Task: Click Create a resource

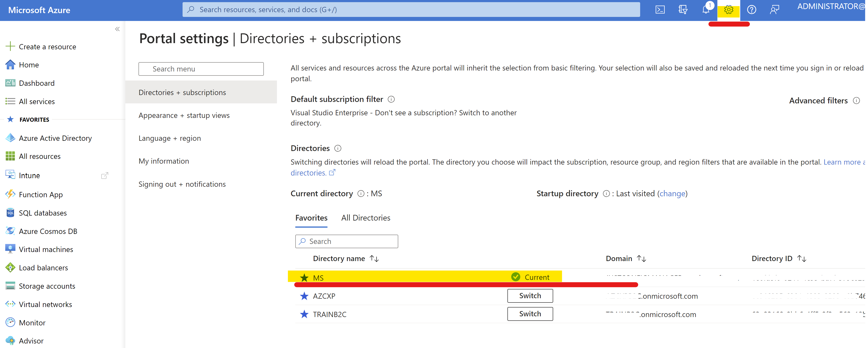Action: click(x=47, y=46)
